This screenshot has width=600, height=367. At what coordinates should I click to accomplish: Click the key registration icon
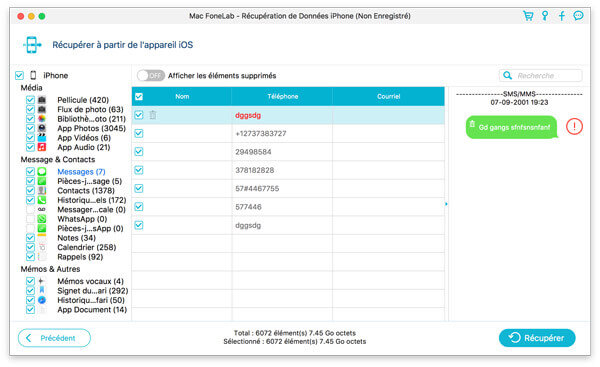(545, 16)
